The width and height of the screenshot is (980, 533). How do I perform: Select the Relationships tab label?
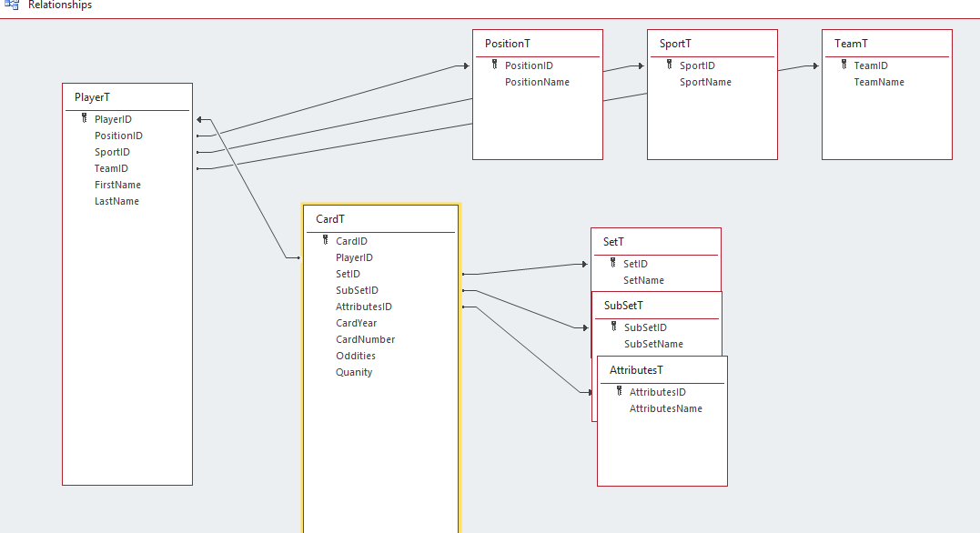pyautogui.click(x=60, y=5)
